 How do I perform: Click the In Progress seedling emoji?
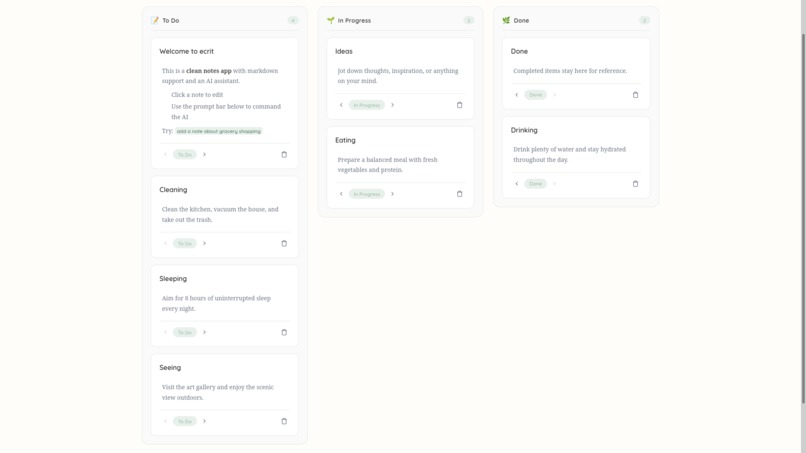coord(331,21)
